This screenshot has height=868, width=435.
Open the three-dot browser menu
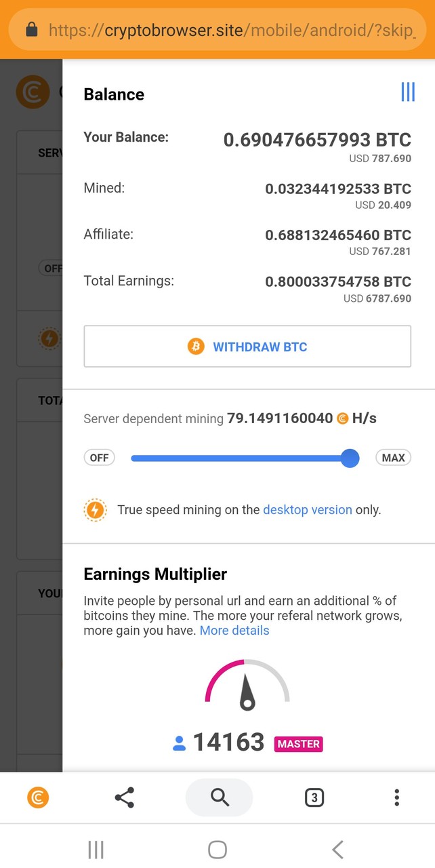pos(396,797)
